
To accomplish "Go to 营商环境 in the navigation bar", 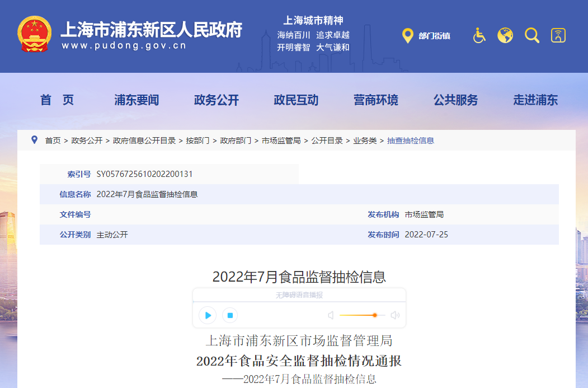I will [x=376, y=100].
